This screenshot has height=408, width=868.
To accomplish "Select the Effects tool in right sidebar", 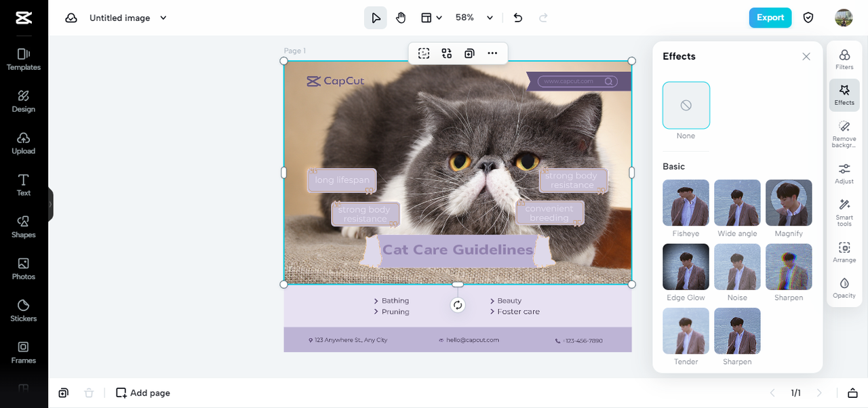I will pyautogui.click(x=844, y=94).
